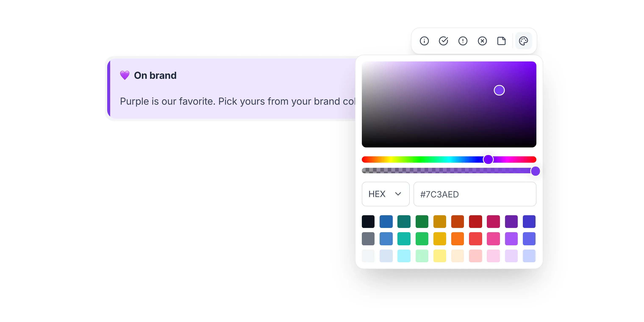Image resolution: width=644 pixels, height=322 pixels.
Task: Click the 'Purple is our favorite' text
Action: pos(168,101)
